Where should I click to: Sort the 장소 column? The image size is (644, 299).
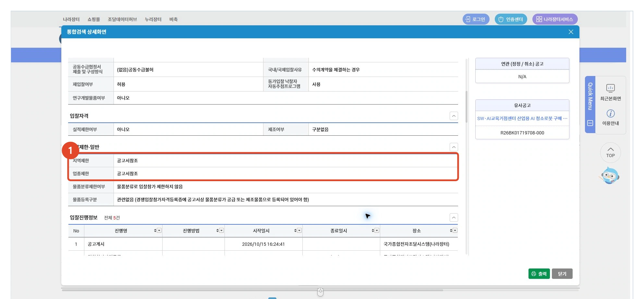451,230
